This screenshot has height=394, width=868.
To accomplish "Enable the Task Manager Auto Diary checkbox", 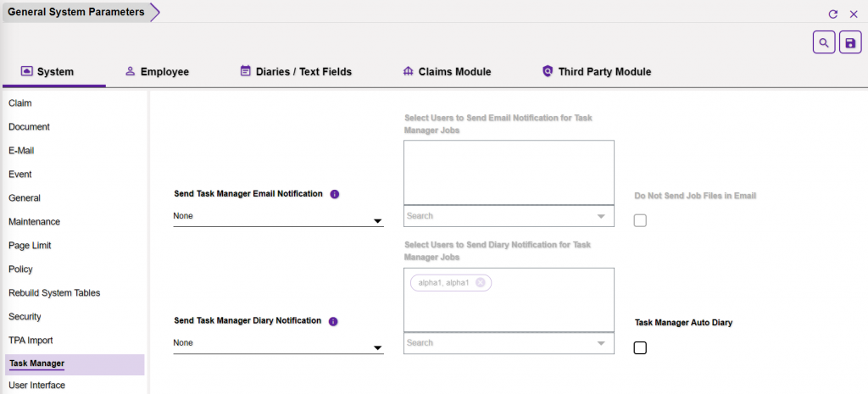I will [x=640, y=347].
